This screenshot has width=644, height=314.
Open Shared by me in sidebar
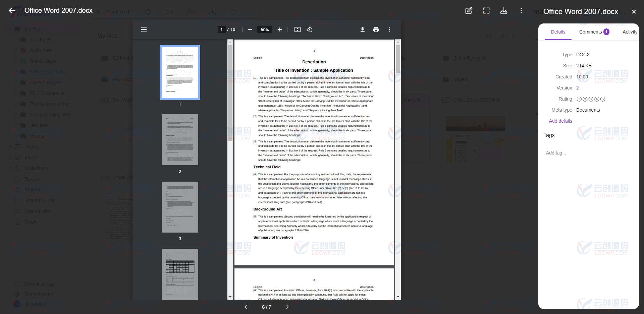39,200
